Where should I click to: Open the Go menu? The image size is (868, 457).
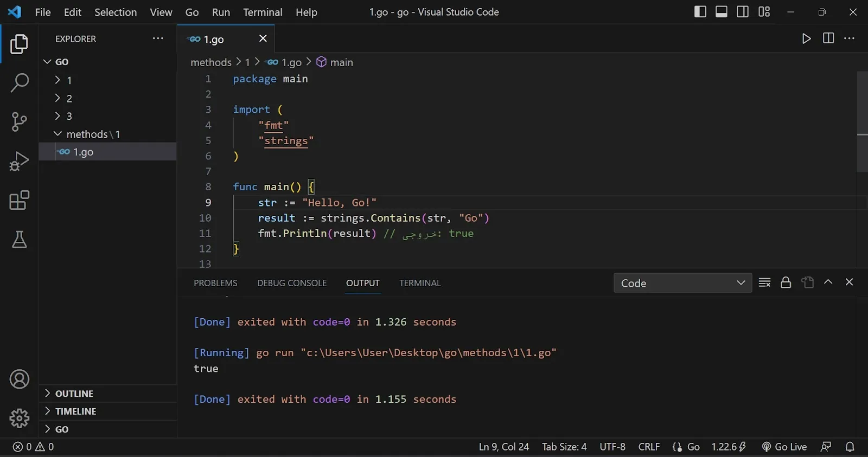click(x=192, y=12)
